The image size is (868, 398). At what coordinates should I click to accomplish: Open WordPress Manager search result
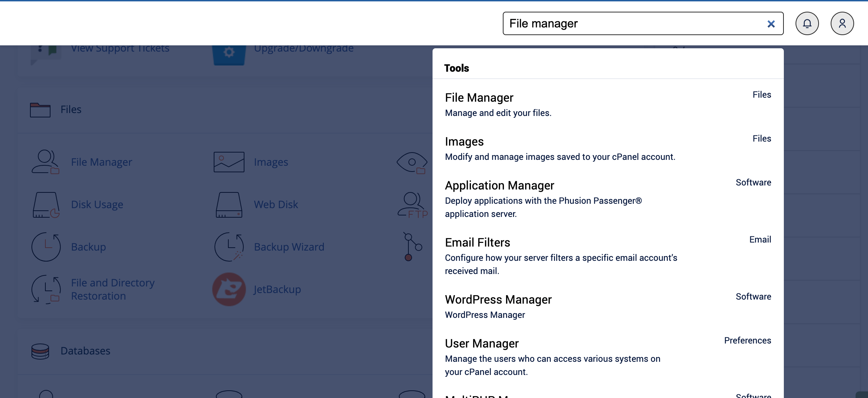(498, 300)
